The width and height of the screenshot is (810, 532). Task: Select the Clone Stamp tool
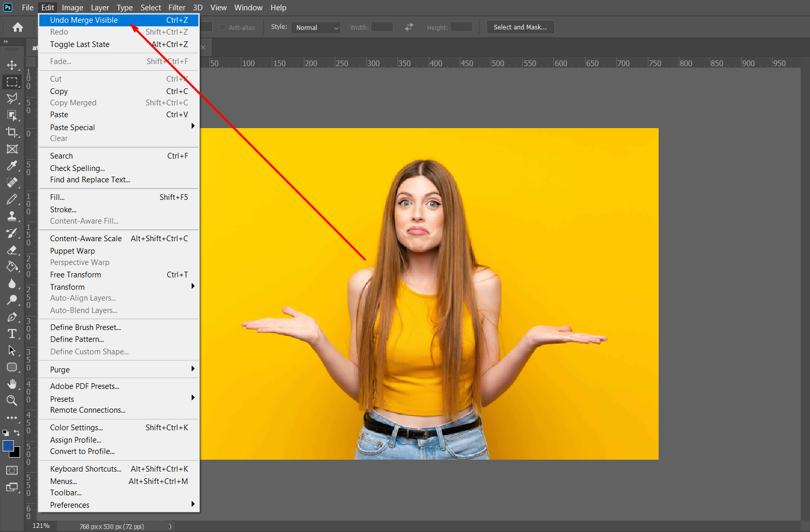(x=12, y=216)
